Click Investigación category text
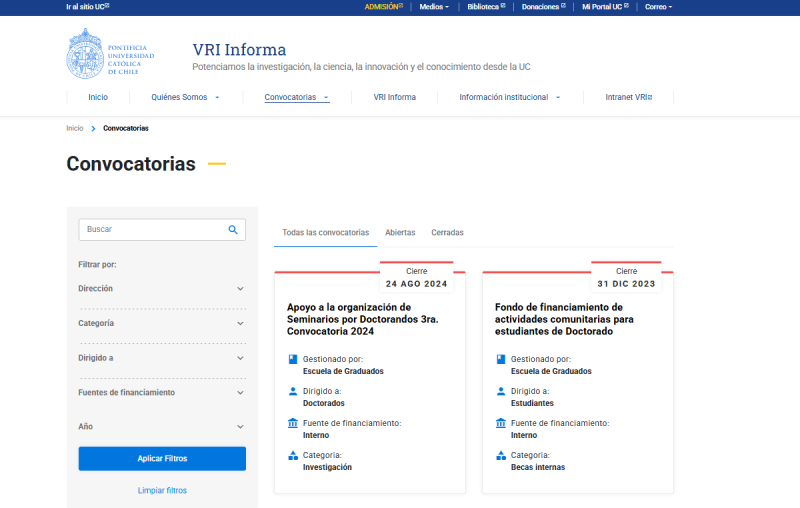Screen dimensions: 800x508 tap(327, 467)
